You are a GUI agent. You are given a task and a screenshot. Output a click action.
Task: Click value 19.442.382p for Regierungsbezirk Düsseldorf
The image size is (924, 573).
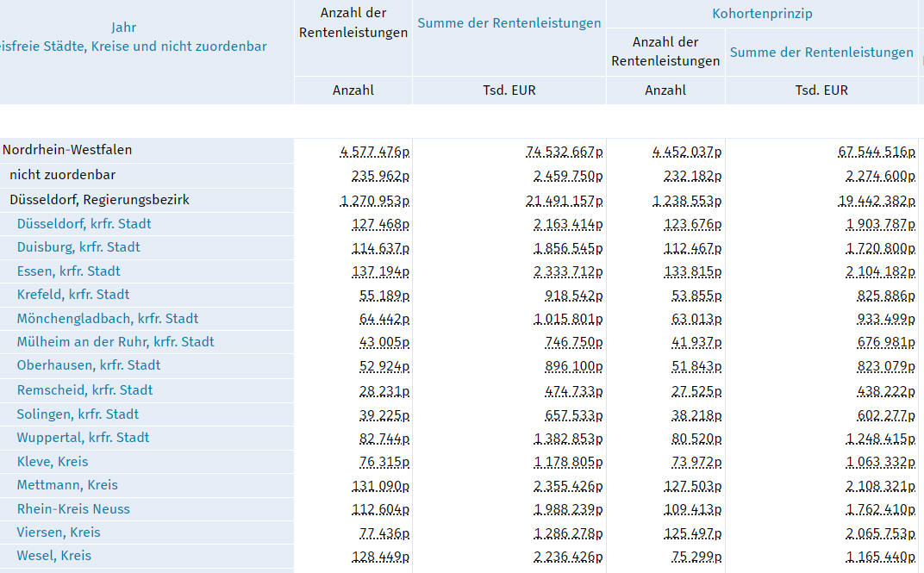tap(877, 201)
